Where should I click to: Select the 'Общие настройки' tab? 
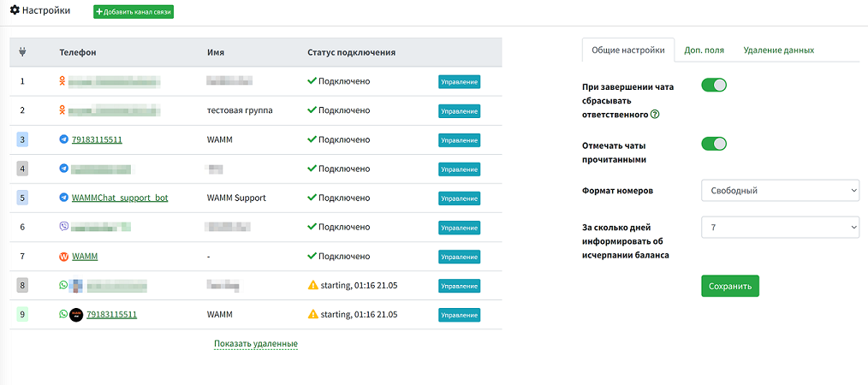[x=627, y=50]
